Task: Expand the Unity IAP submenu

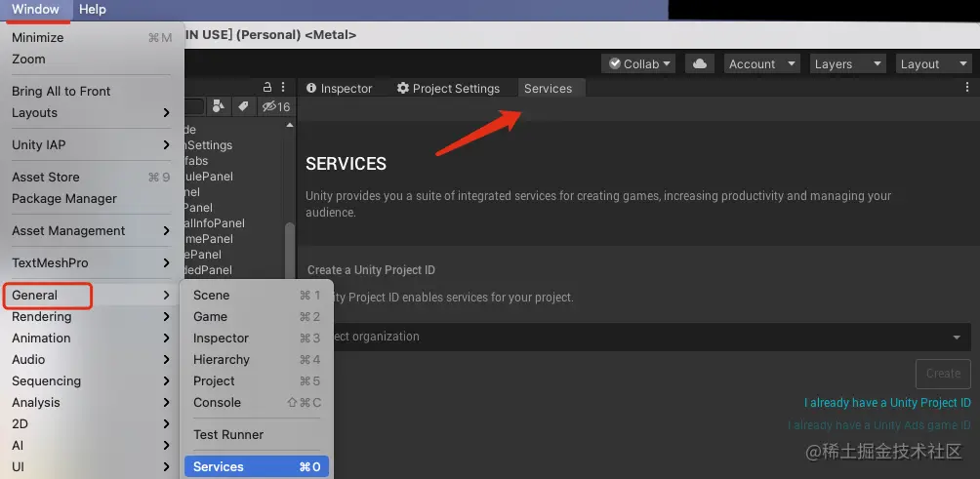Action: (x=92, y=145)
